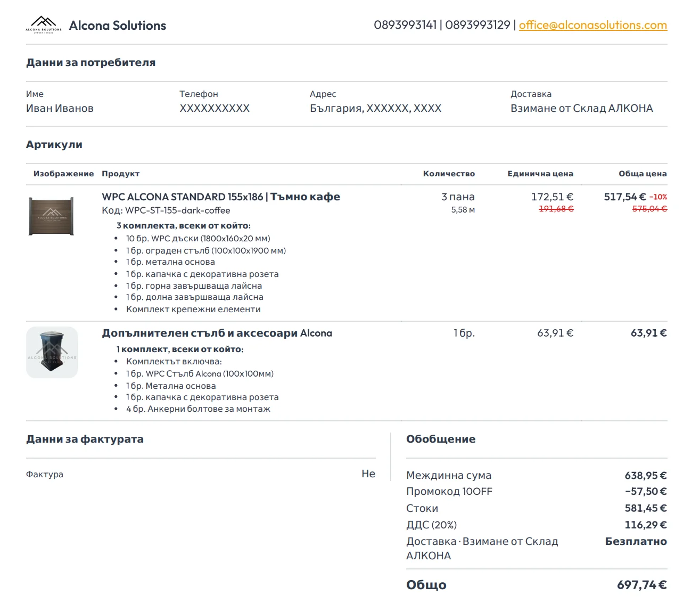Click the Alcona Solutions mountain logo
This screenshot has width=700, height=603.
[x=44, y=25]
